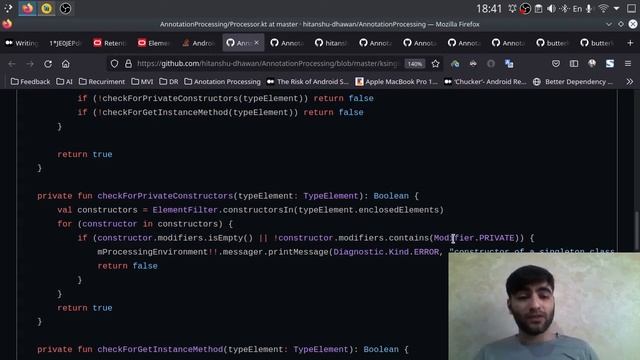This screenshot has width=640, height=360.
Task: Click the En keyboard layout indicator
Action: tap(577, 9)
